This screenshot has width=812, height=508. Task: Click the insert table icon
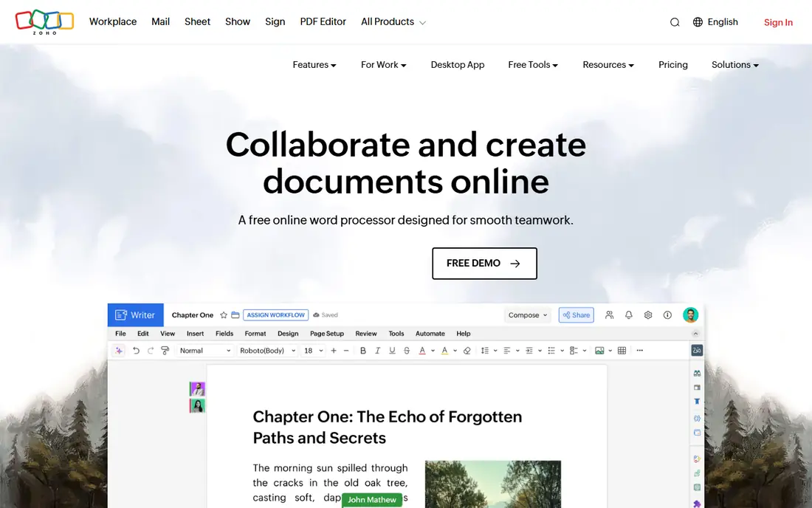pos(622,351)
